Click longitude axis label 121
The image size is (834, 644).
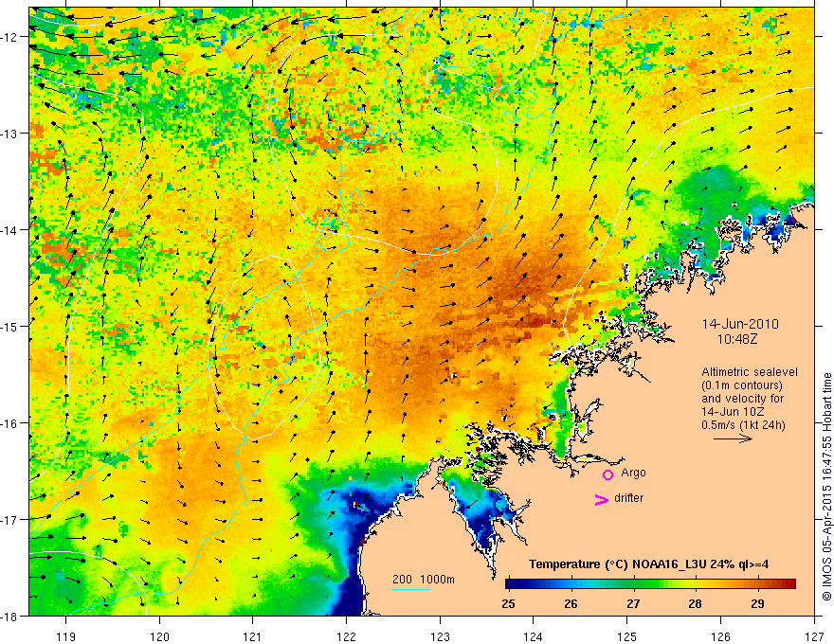253,636
